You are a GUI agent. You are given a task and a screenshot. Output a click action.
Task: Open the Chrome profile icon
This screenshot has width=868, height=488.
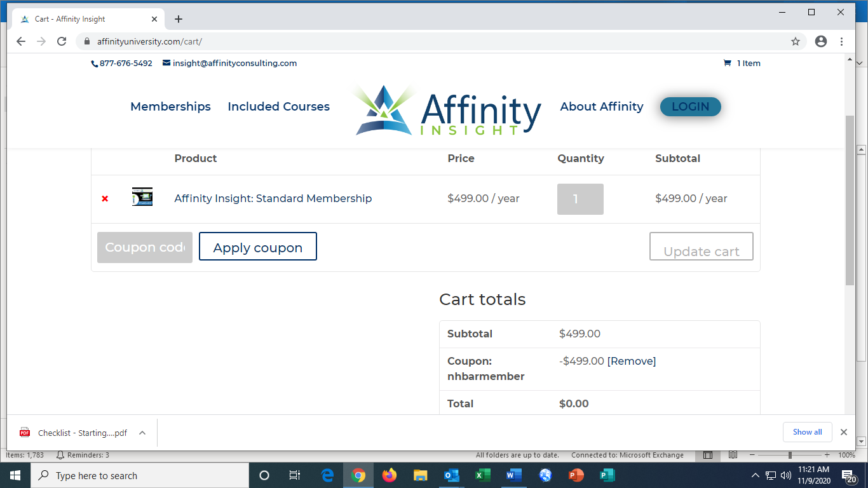[821, 41]
